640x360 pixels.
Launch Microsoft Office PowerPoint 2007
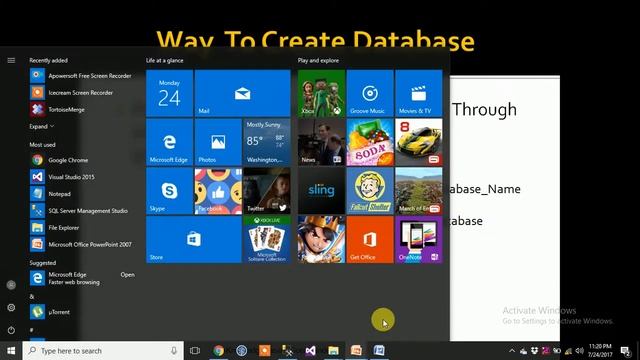(x=82, y=244)
